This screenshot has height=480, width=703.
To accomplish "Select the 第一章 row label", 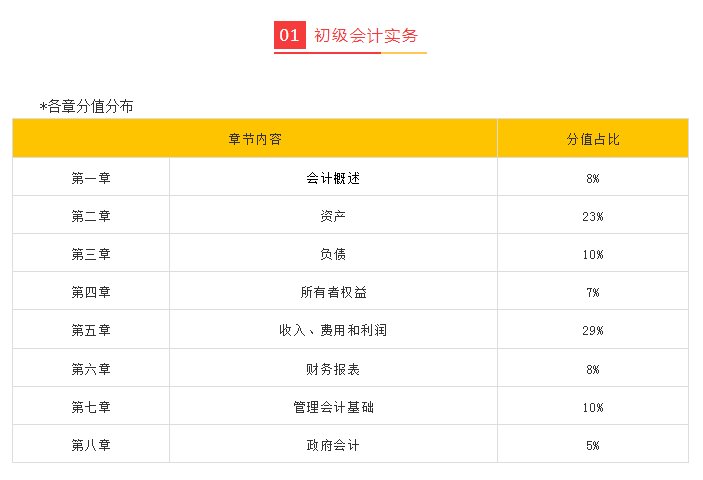I will point(91,178).
